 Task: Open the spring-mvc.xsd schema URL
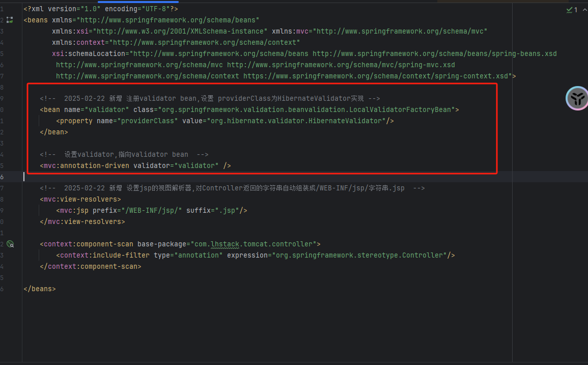(x=341, y=65)
